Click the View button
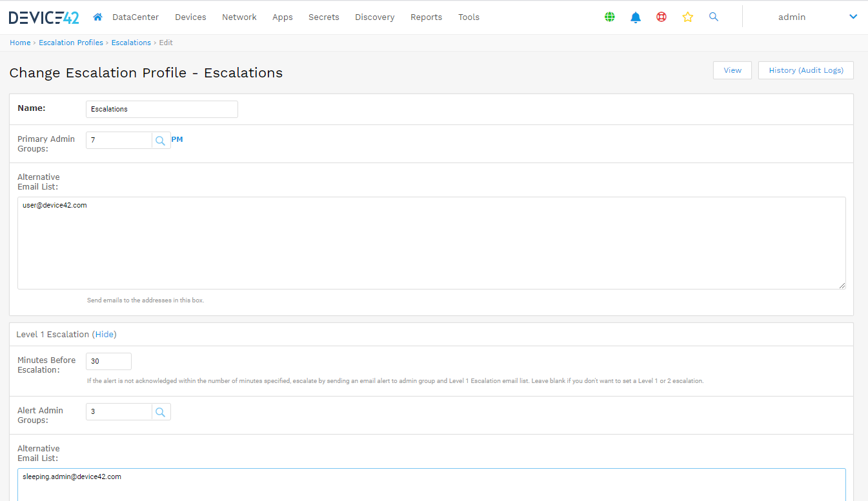This screenshot has width=868, height=501. (x=732, y=70)
